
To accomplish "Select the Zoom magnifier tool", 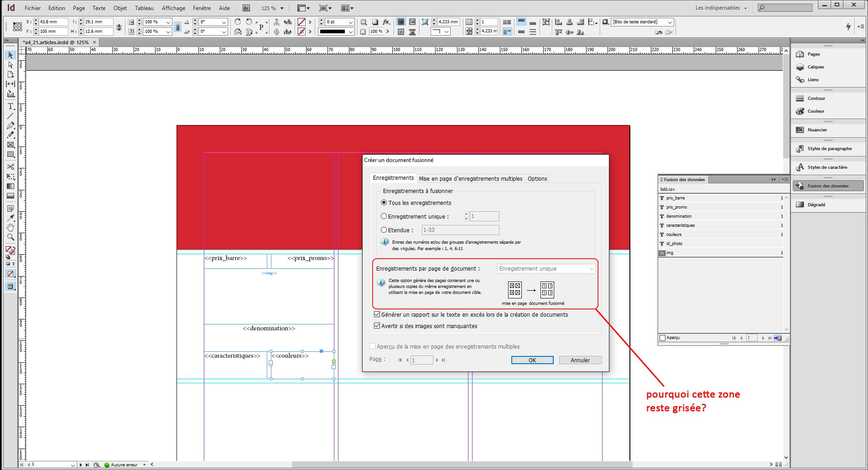I will pos(10,237).
